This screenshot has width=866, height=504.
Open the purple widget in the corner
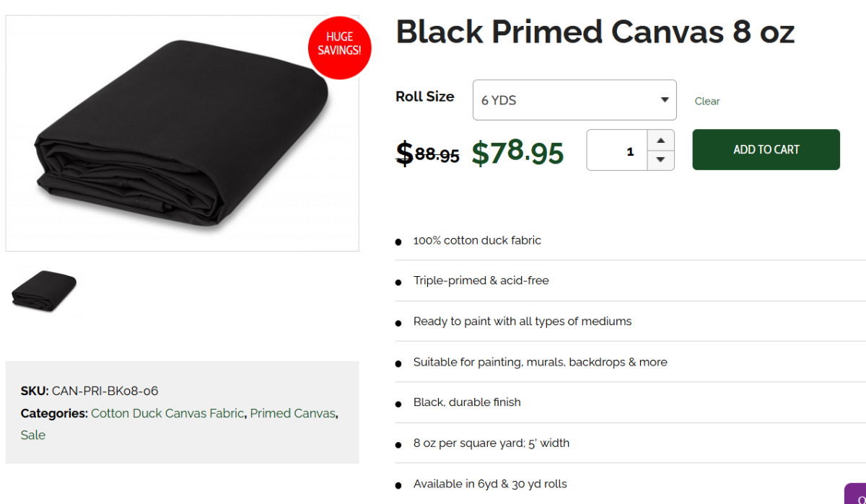click(x=857, y=495)
